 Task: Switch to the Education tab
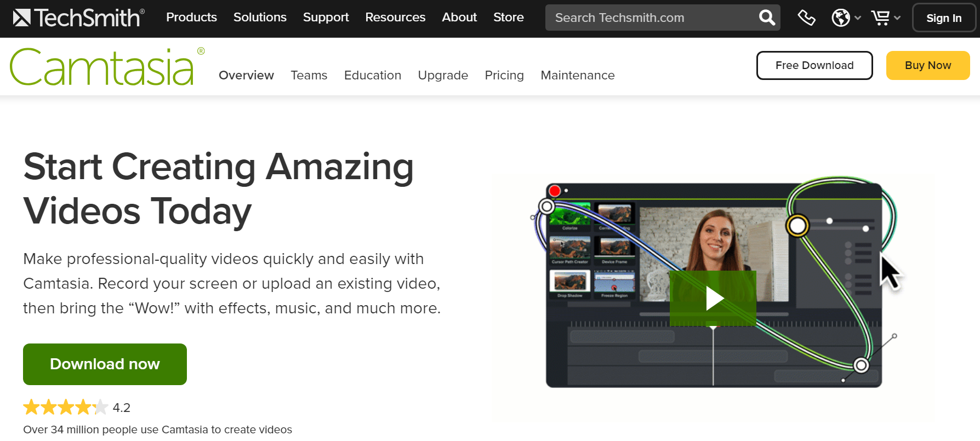(373, 75)
